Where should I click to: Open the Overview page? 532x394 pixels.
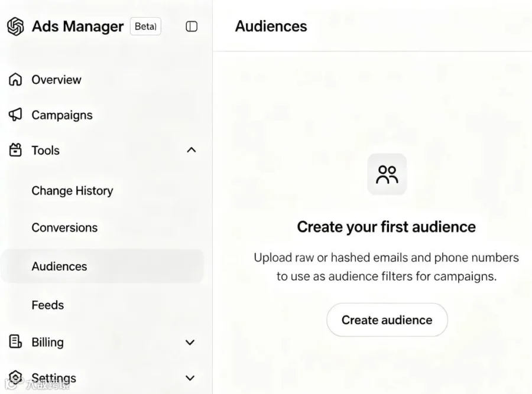tap(56, 80)
